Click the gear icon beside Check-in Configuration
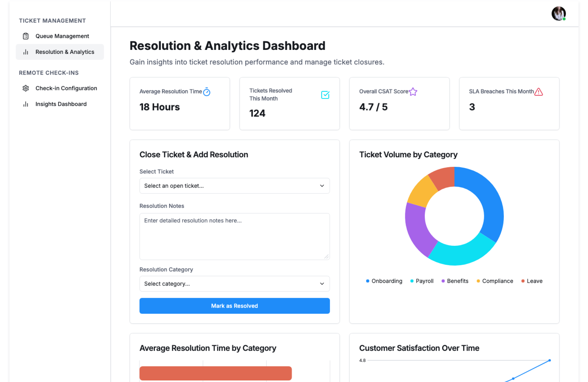 click(26, 88)
